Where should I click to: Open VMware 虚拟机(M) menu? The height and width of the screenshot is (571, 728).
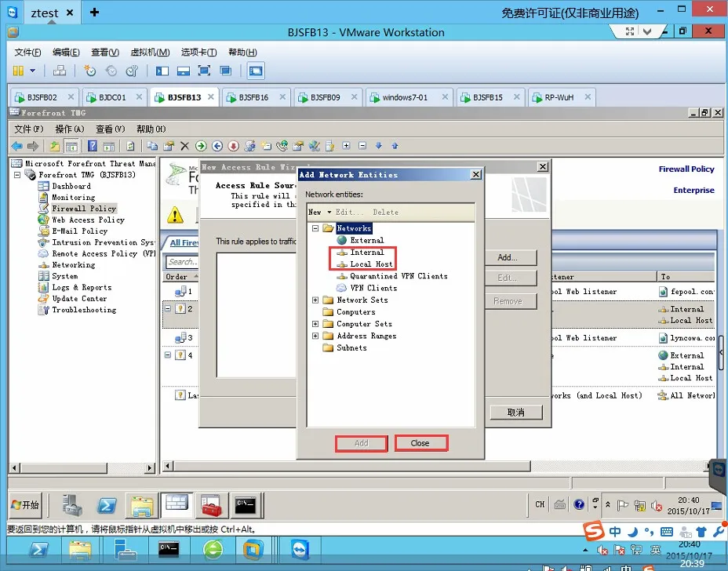click(x=150, y=52)
